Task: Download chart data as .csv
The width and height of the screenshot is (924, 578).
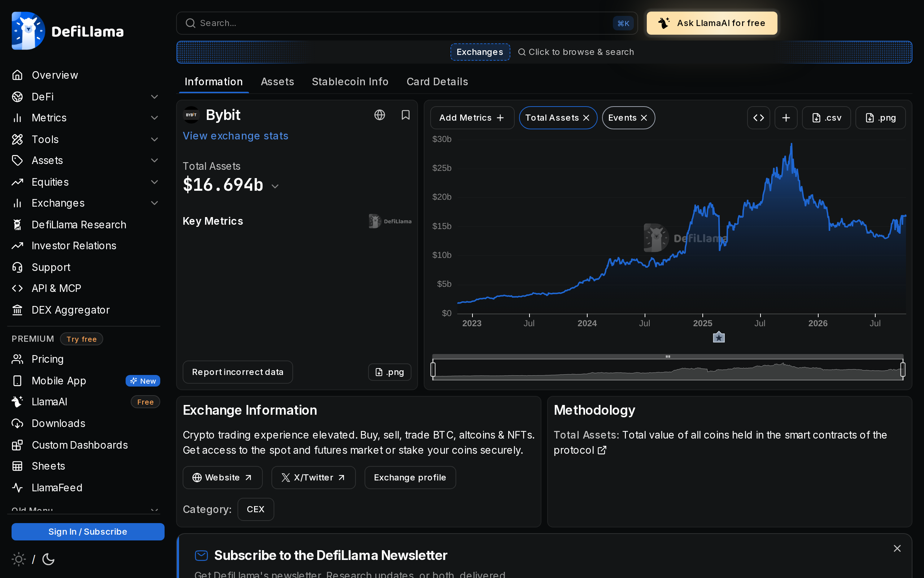Action: point(826,118)
